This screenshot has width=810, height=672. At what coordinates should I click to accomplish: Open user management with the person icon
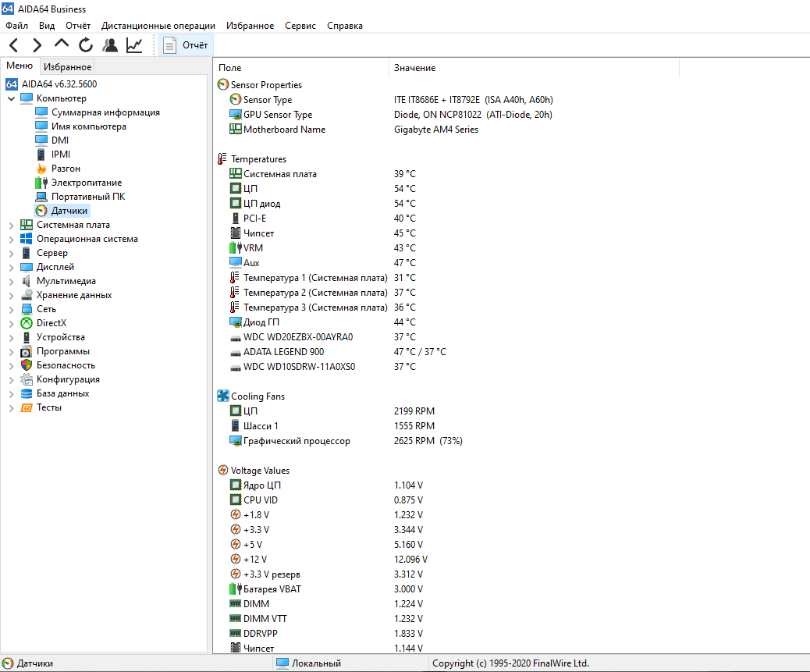pyautogui.click(x=109, y=45)
